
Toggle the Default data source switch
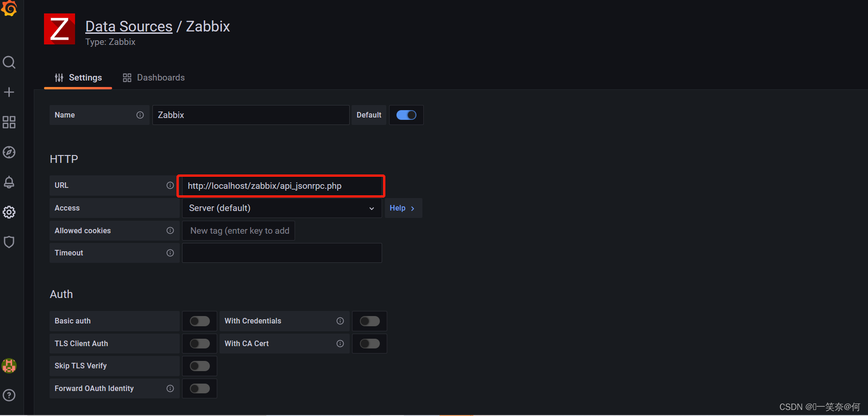[406, 115]
